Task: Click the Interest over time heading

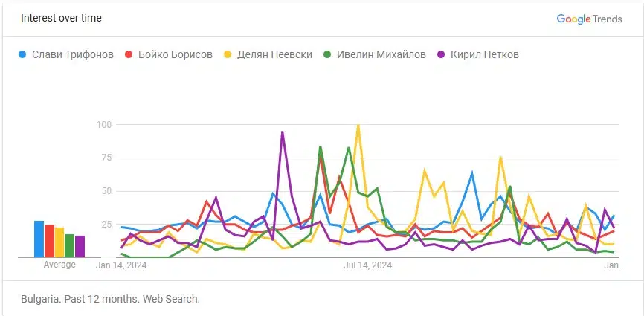Action: pyautogui.click(x=61, y=18)
